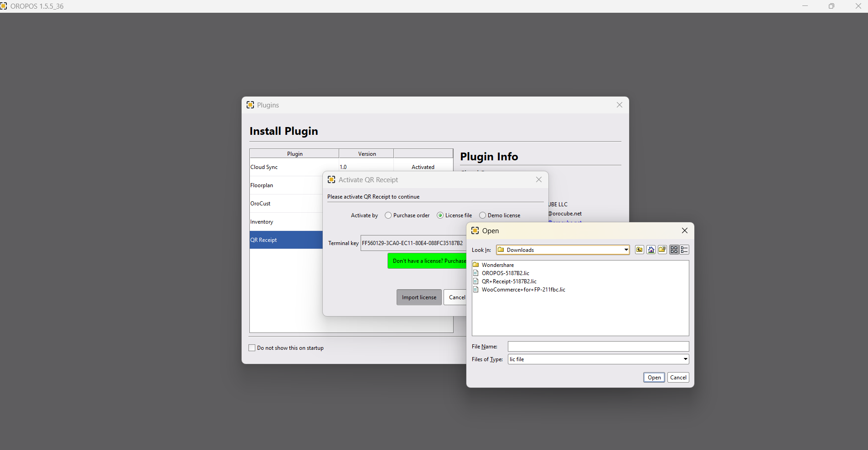Expand the Look In Downloads dropdown
Screen dimensions: 868x450
tap(626, 250)
